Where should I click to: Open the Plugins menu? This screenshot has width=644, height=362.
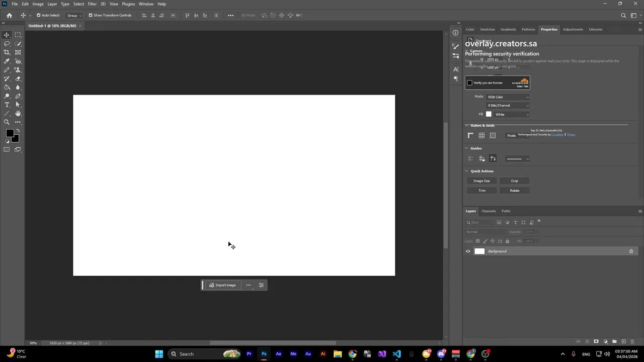[128, 4]
